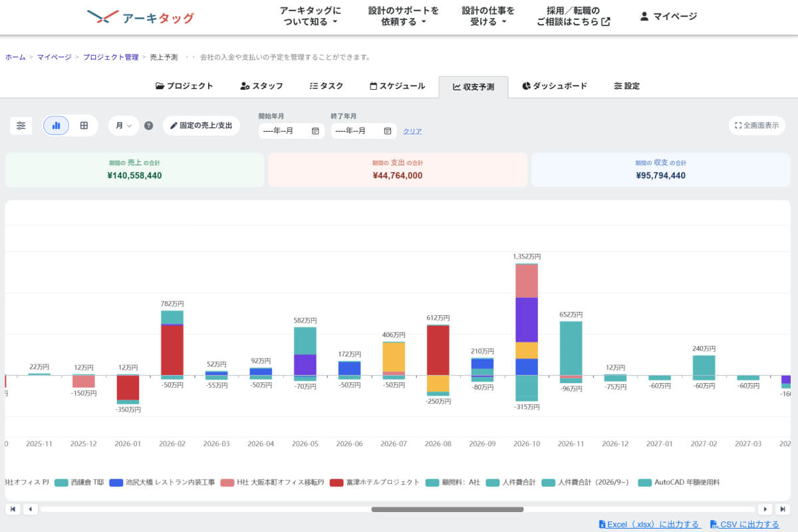Open the ダッシュボード tab
The image size is (798, 532).
[x=555, y=86]
